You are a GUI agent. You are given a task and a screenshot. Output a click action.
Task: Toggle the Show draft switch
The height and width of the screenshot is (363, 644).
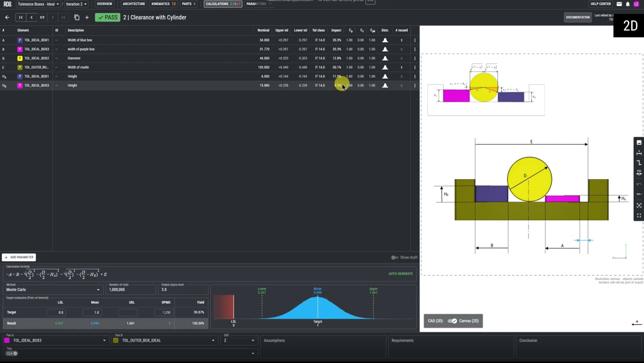(x=394, y=257)
